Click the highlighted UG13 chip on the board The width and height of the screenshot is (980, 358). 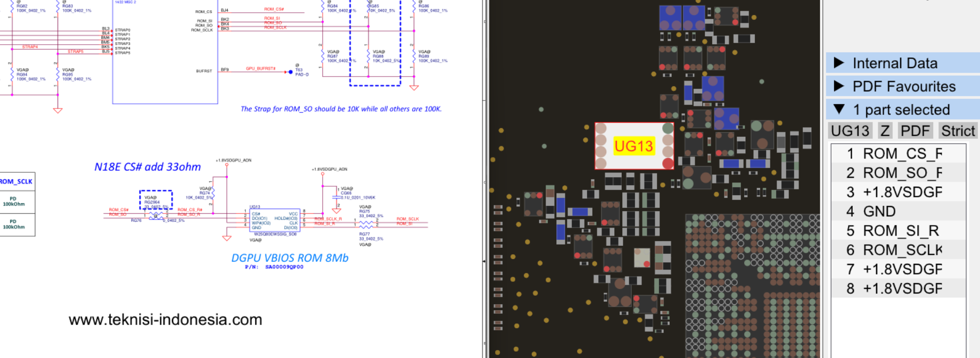(634, 146)
